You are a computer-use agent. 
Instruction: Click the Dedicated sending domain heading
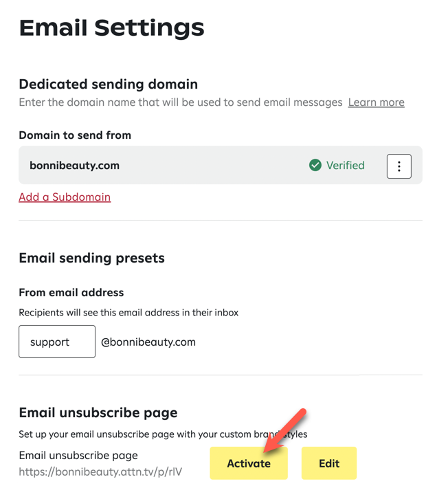[x=108, y=85]
